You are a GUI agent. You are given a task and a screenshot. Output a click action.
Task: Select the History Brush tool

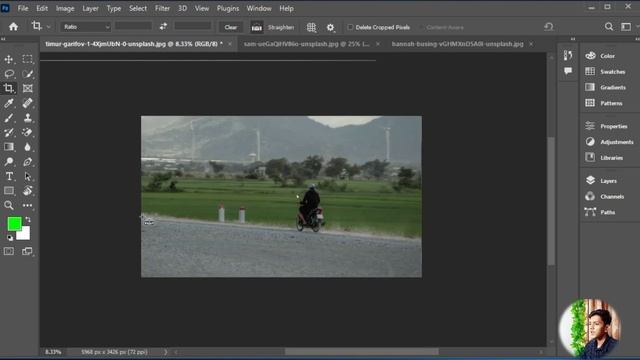[9, 132]
